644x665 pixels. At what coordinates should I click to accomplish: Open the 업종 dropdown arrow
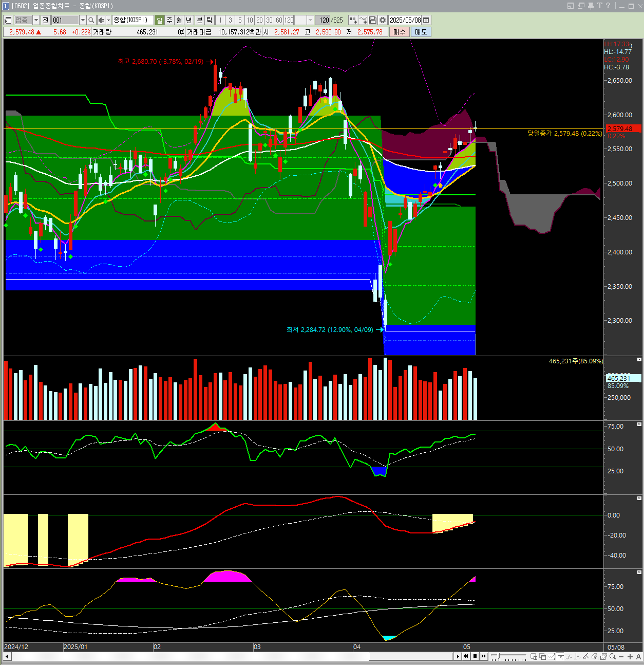pos(36,20)
